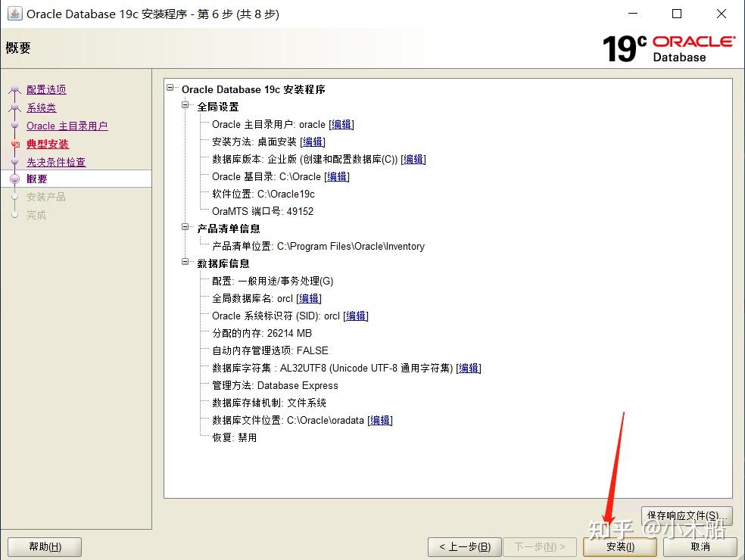The image size is (745, 560).
Task: Edit the 全局数据库名 value
Action: [309, 298]
